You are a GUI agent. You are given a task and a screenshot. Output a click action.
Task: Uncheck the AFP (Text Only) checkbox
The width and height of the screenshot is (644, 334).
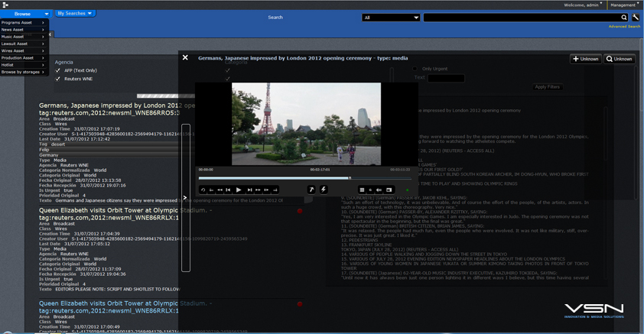pyautogui.click(x=58, y=70)
